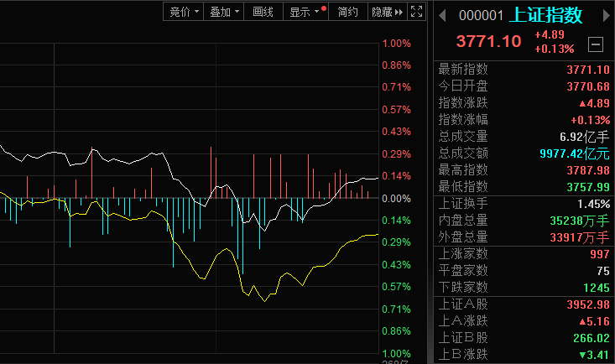This screenshot has height=364, width=615.
Task: Select total volume 6.92亿手
Action: pyautogui.click(x=585, y=137)
